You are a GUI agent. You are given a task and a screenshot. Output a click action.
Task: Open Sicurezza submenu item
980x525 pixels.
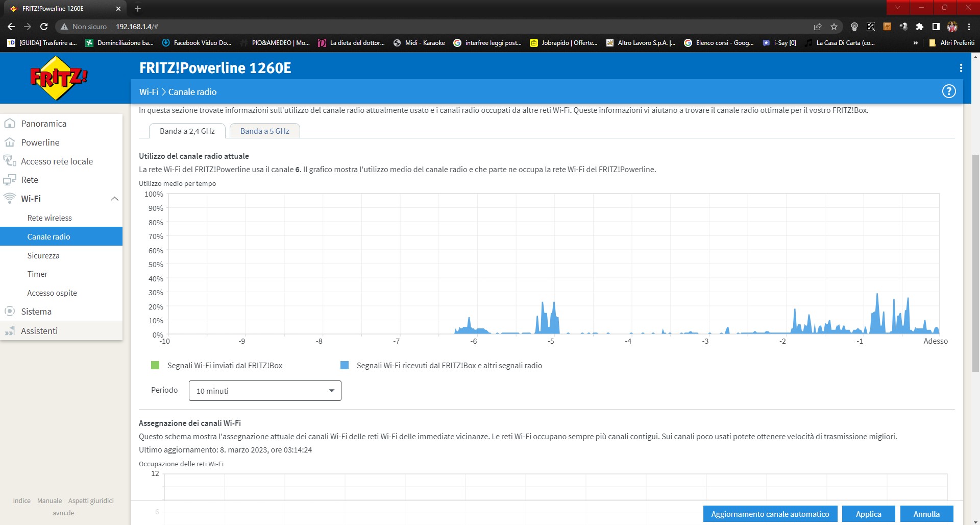[x=43, y=255]
